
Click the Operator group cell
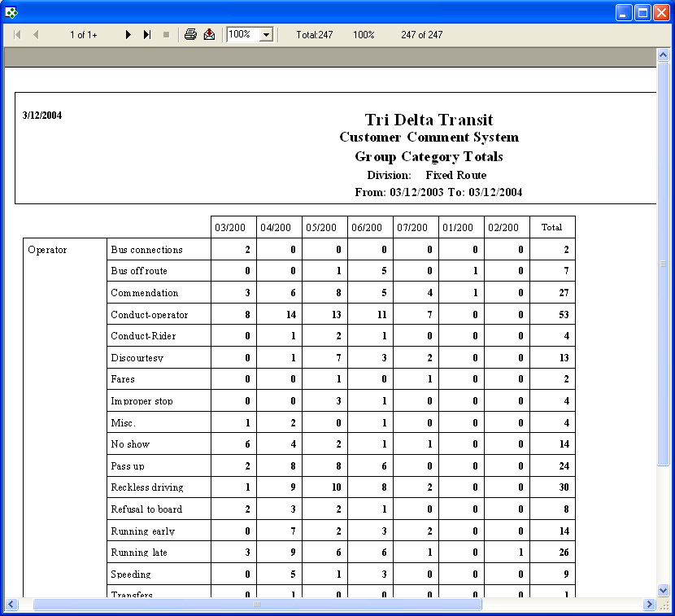[x=47, y=250]
